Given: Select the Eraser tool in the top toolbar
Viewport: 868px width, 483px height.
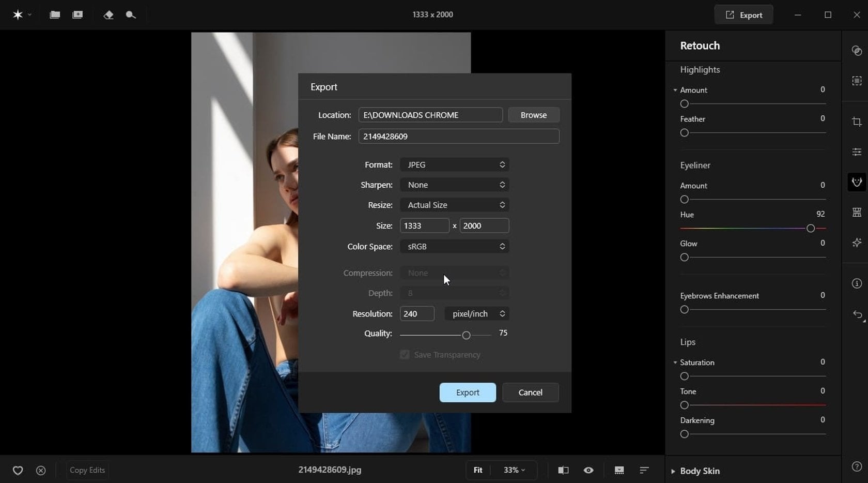Looking at the screenshot, I should [109, 14].
